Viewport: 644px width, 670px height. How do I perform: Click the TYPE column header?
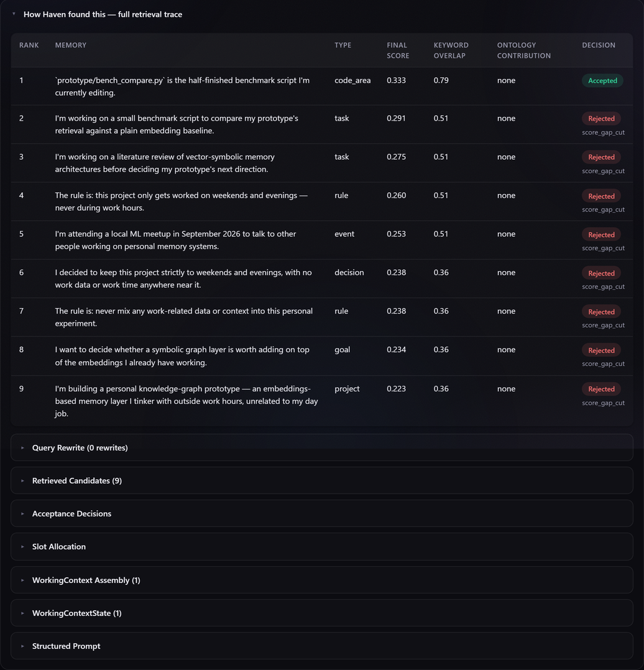coord(343,45)
